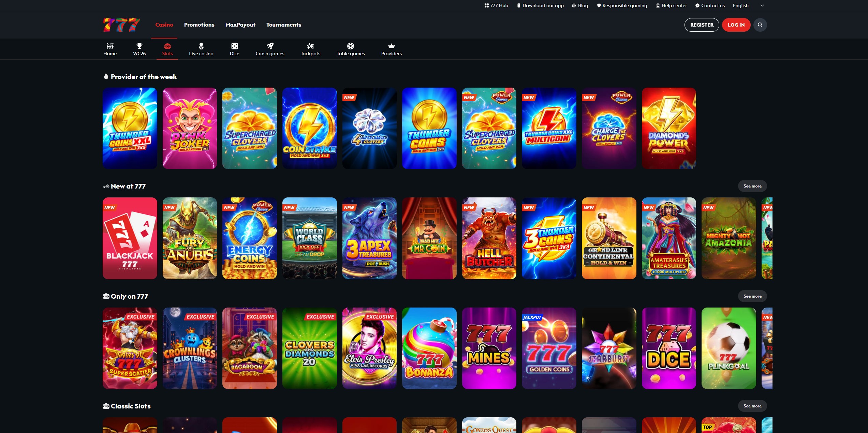Open the Live casino category icon
The width and height of the screenshot is (868, 433).
coord(201,46)
